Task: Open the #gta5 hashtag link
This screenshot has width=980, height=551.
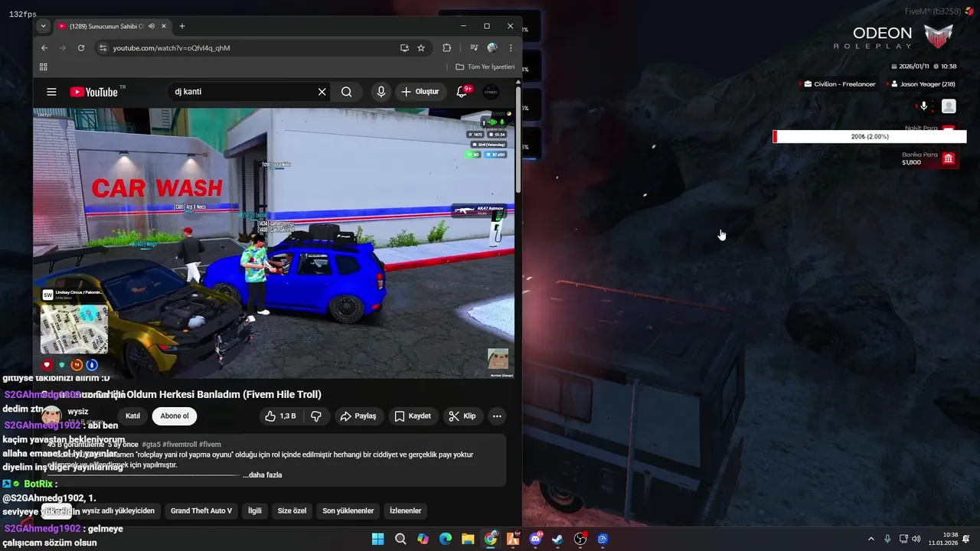Action: pyautogui.click(x=151, y=445)
